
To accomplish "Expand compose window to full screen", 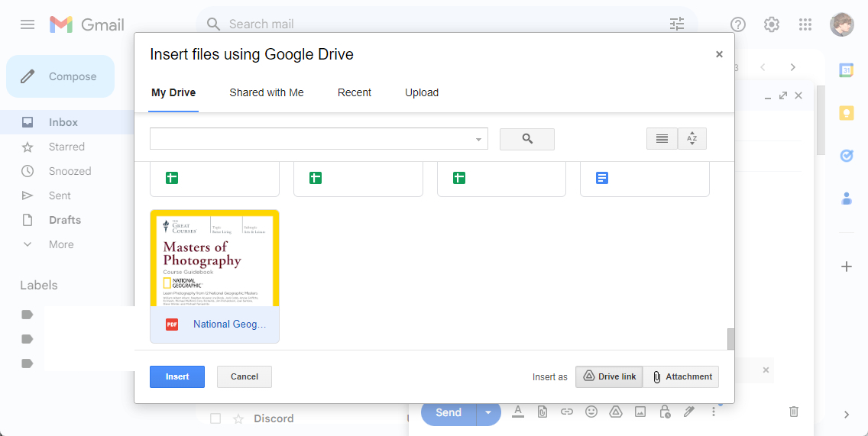I will coord(782,95).
